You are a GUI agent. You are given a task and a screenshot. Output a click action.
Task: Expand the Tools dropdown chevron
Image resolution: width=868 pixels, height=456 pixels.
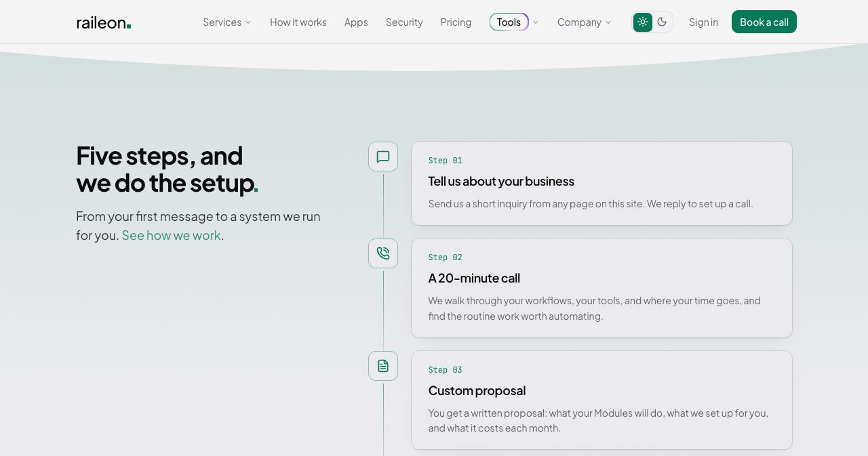pos(536,22)
